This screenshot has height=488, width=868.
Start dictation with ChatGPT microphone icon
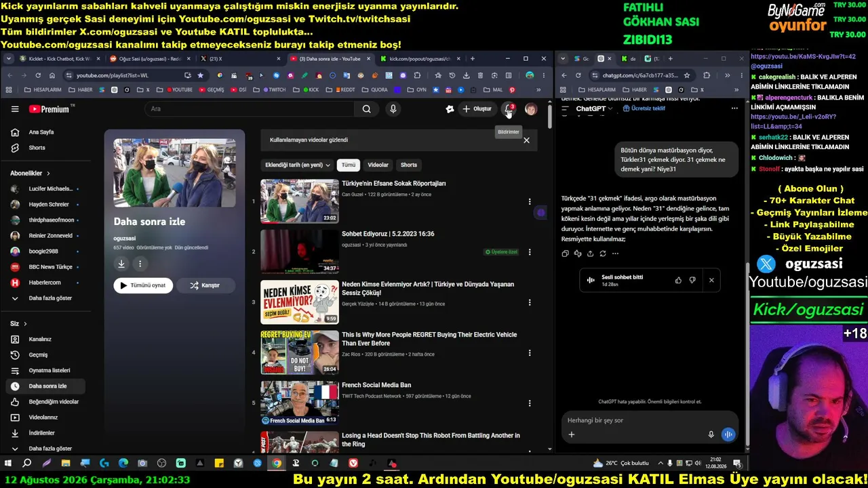coord(711,434)
